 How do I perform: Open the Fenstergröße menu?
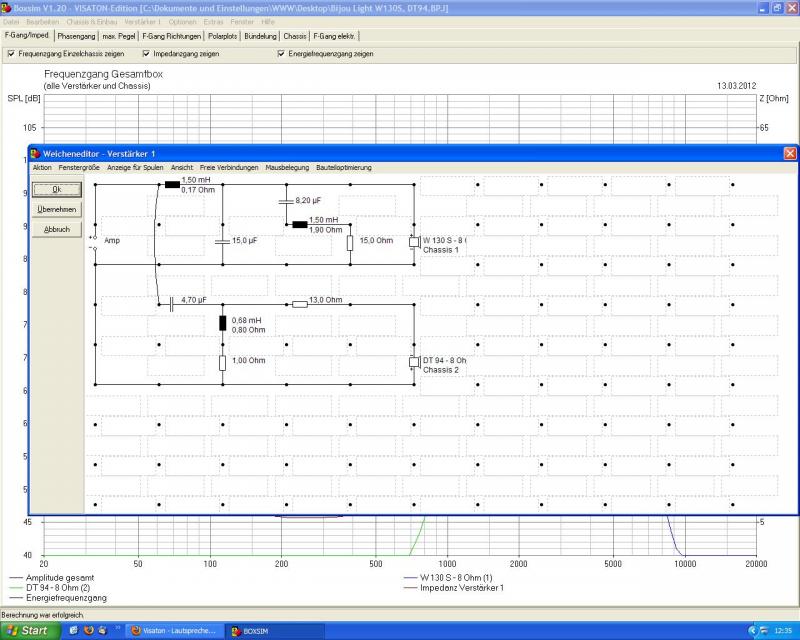tap(79, 168)
